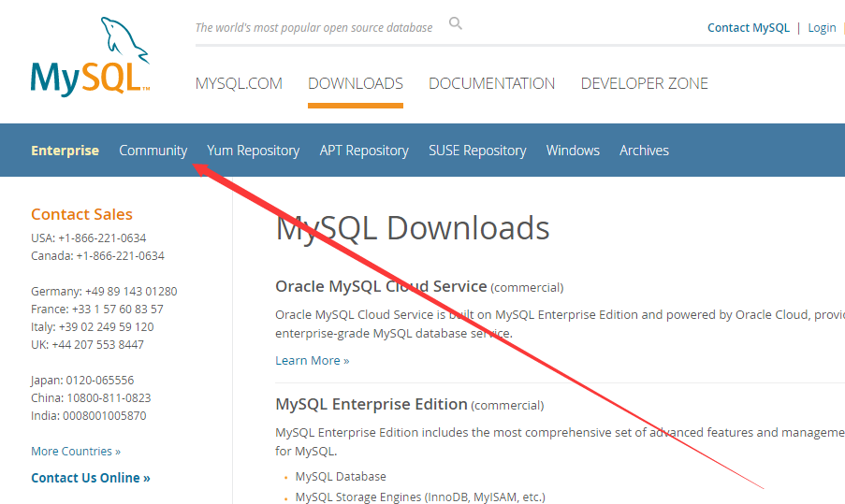
Task: Go to MYSQL.COM tab
Action: (239, 83)
